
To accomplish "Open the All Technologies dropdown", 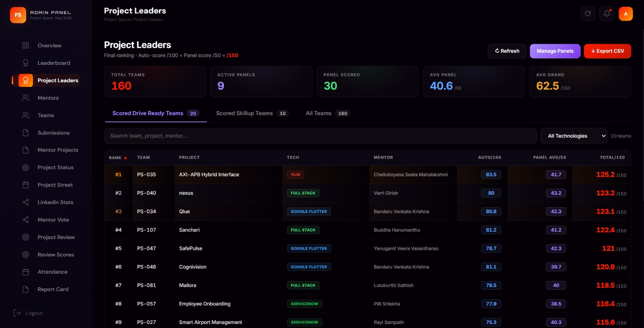I will (574, 136).
